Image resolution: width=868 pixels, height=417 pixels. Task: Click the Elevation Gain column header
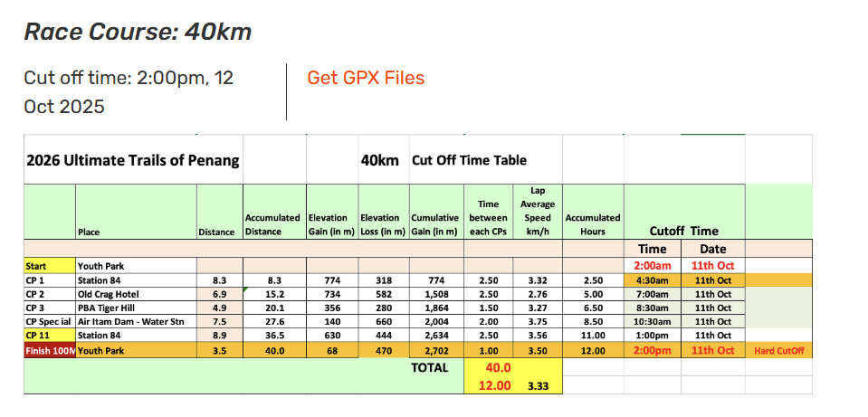[333, 224]
